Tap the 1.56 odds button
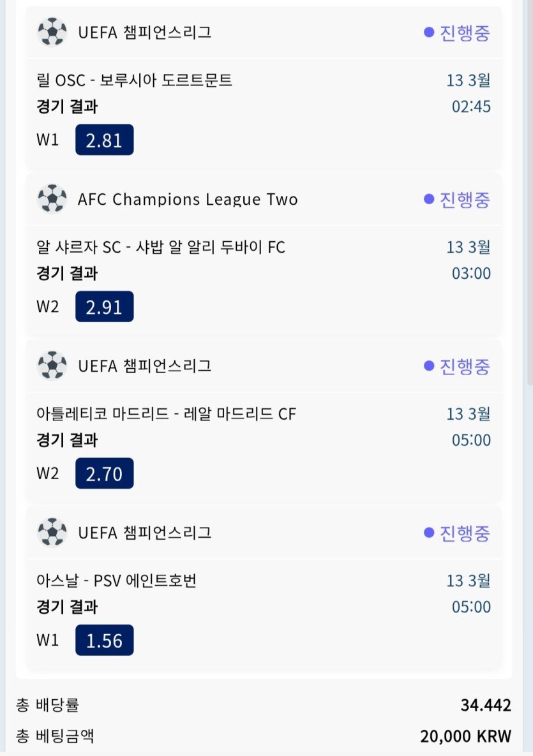This screenshot has width=533, height=756. [104, 640]
